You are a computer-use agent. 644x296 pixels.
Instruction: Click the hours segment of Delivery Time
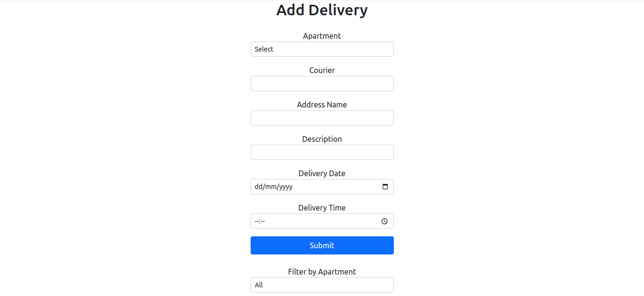(x=256, y=221)
